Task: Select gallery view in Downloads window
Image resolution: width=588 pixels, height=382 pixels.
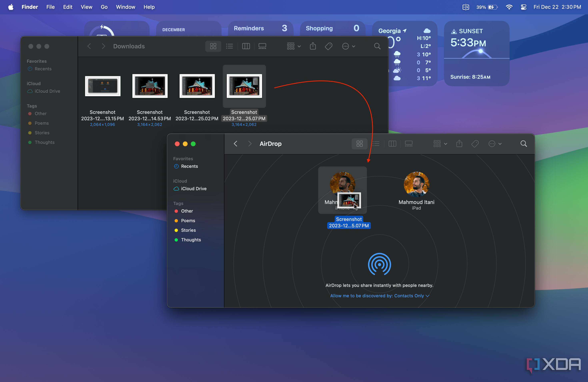Action: pyautogui.click(x=262, y=46)
